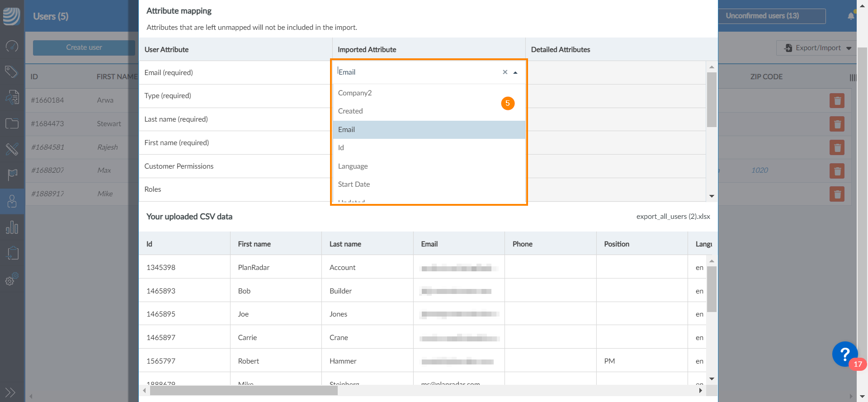
Task: Type in the Email attribute search field
Action: click(416, 72)
